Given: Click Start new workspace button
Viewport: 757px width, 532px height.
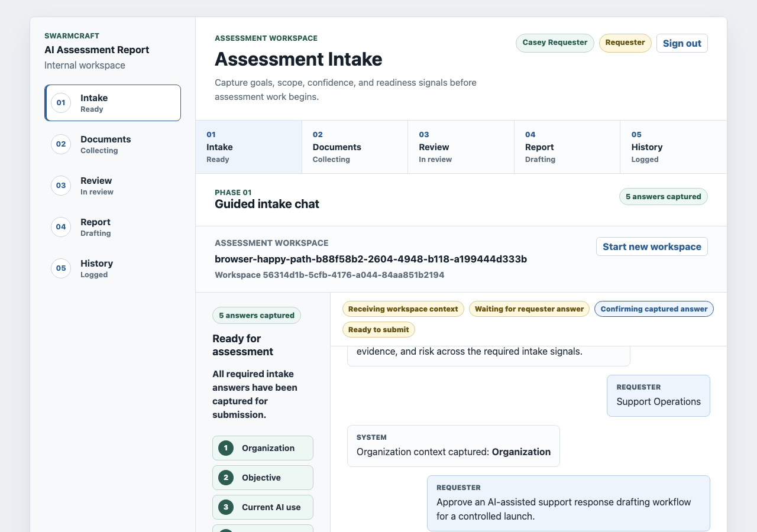Looking at the screenshot, I should tap(652, 246).
